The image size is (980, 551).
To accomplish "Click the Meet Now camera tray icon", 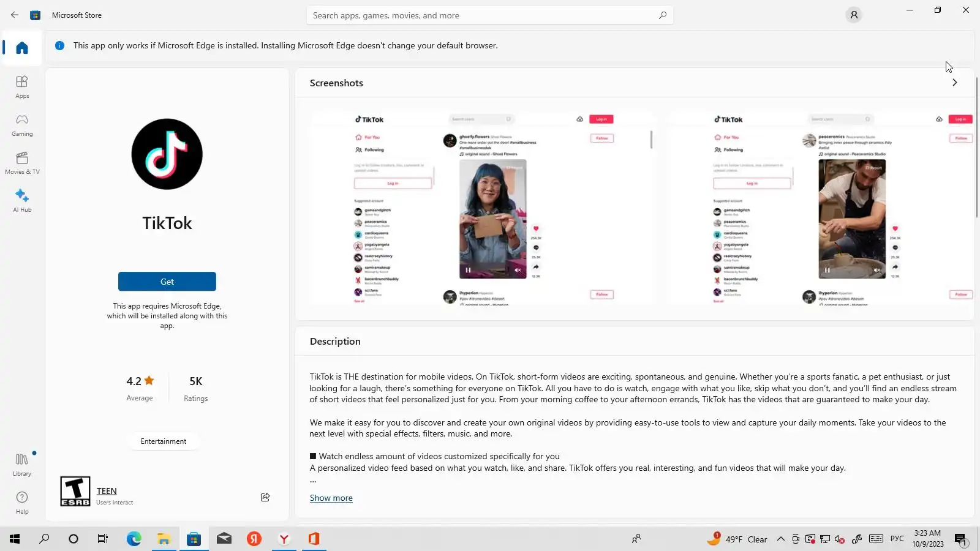I will click(796, 539).
